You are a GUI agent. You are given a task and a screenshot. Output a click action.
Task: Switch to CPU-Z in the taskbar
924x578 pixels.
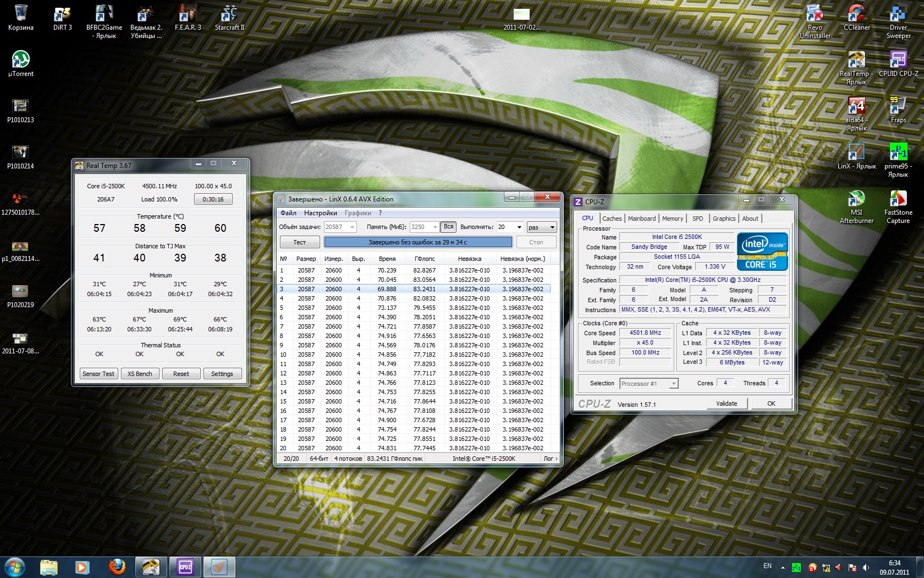[x=185, y=566]
